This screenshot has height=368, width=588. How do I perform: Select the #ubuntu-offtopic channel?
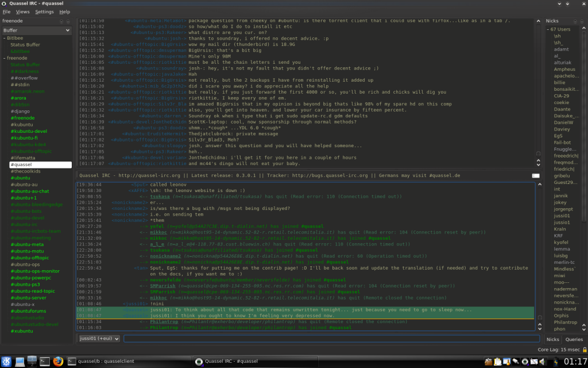pyautogui.click(x=29, y=258)
